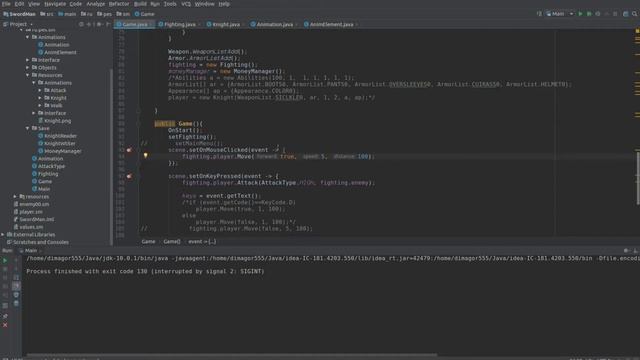
Task: Expand resources folder in project tree
Action: click(x=15, y=197)
